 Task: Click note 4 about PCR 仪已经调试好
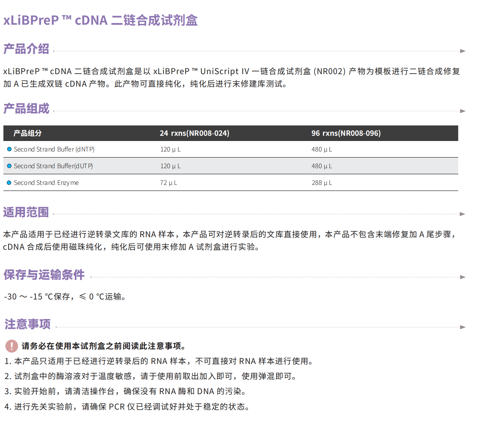coord(127,407)
